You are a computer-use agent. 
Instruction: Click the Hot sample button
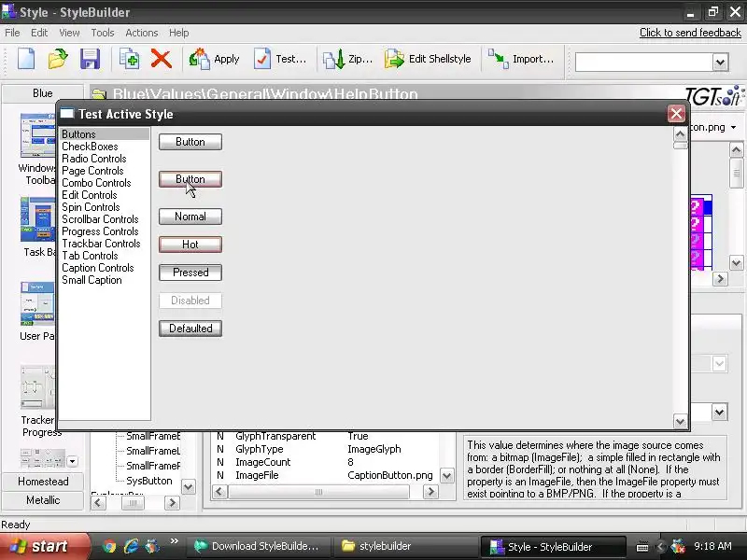click(190, 245)
